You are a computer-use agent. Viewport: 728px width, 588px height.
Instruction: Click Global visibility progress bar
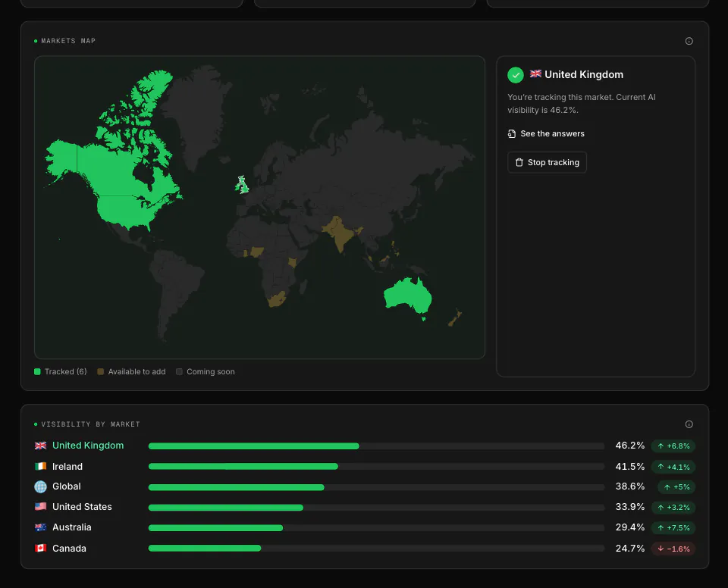[x=376, y=487]
